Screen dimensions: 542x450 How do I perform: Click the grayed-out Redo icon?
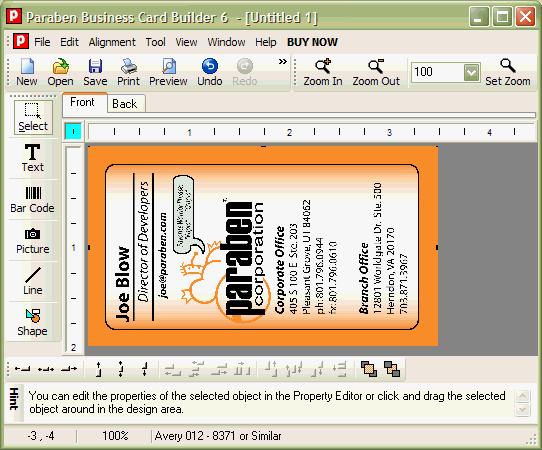244,72
